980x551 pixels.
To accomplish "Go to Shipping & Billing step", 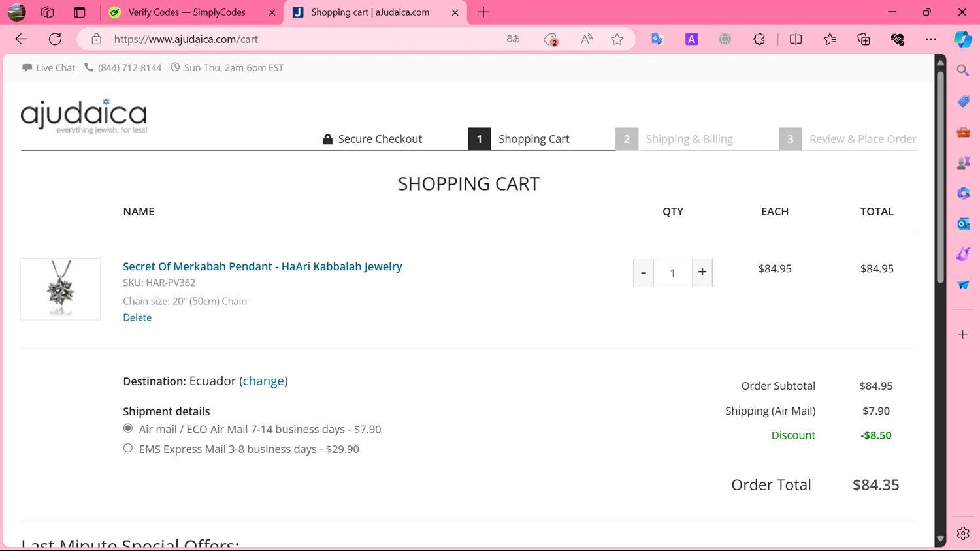I will coord(675,139).
